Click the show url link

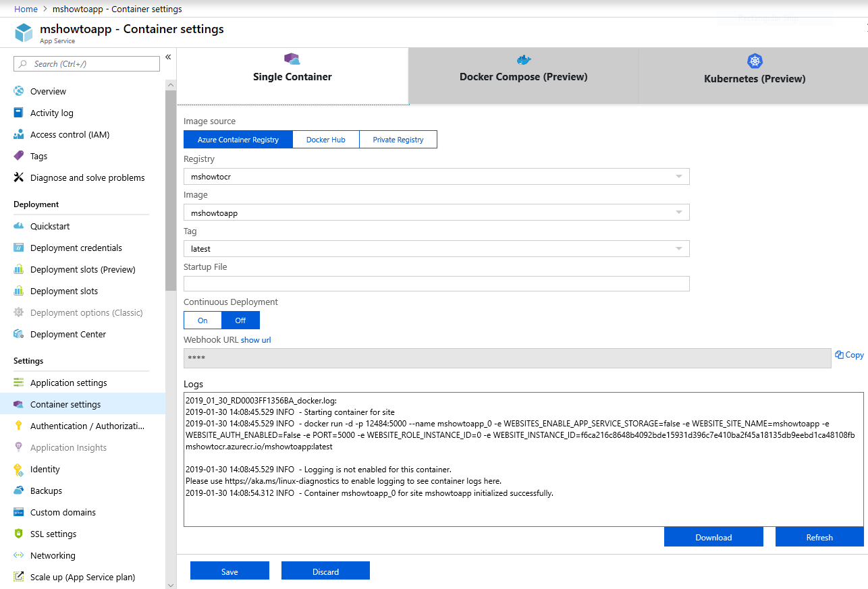point(256,340)
